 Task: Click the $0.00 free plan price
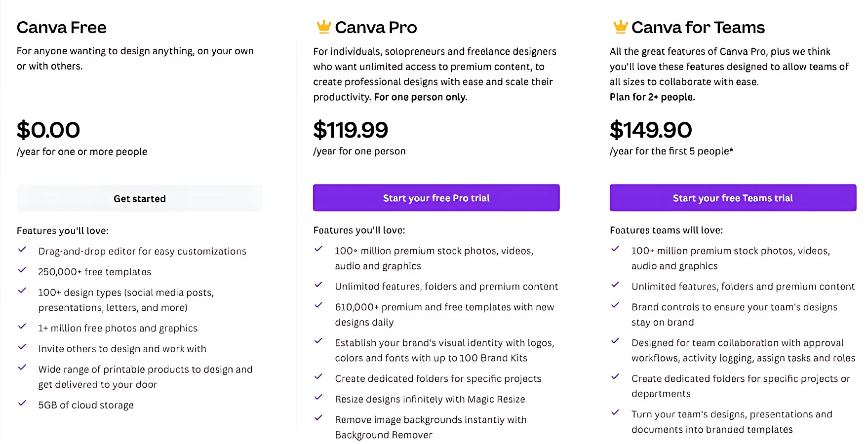click(x=48, y=130)
